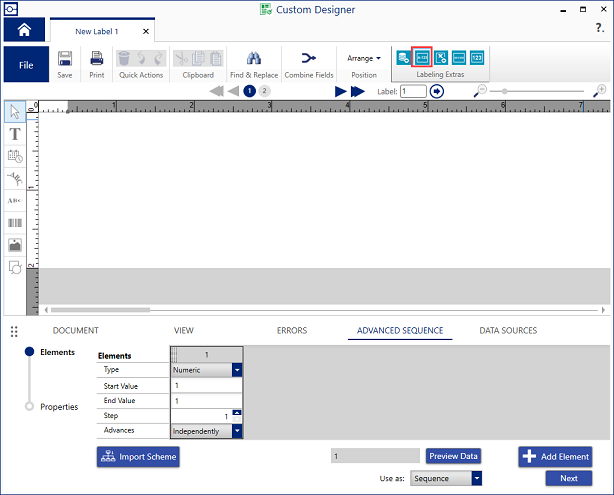Screen dimensions: 614x495
Task: Click the 123 sequence icon in Labeling Extras
Action: click(477, 58)
